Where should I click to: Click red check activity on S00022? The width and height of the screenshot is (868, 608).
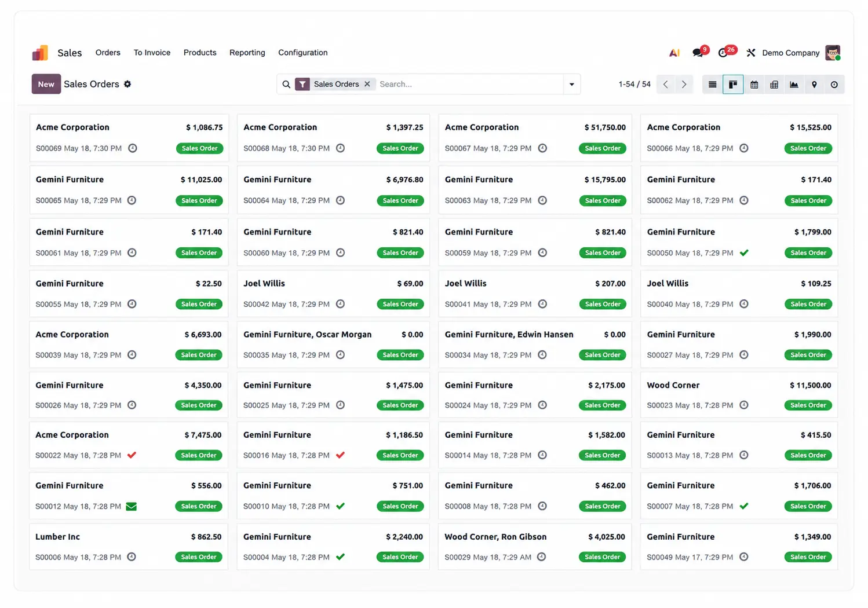click(x=132, y=455)
